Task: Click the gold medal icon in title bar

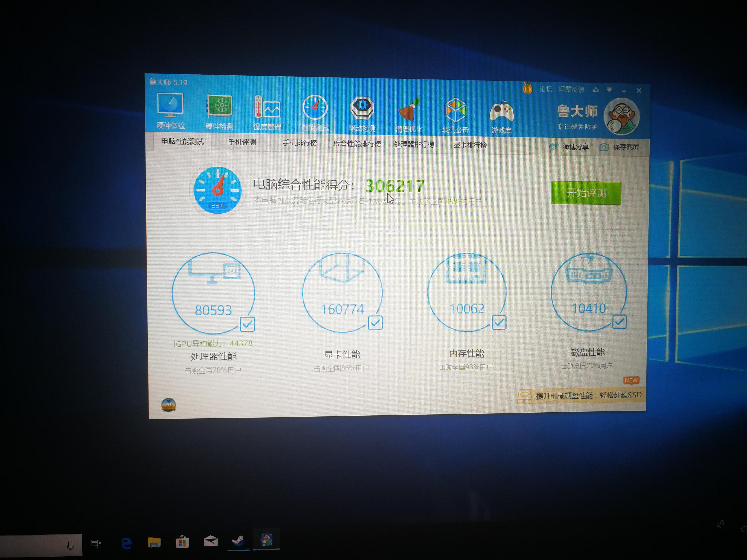Action: [x=527, y=88]
